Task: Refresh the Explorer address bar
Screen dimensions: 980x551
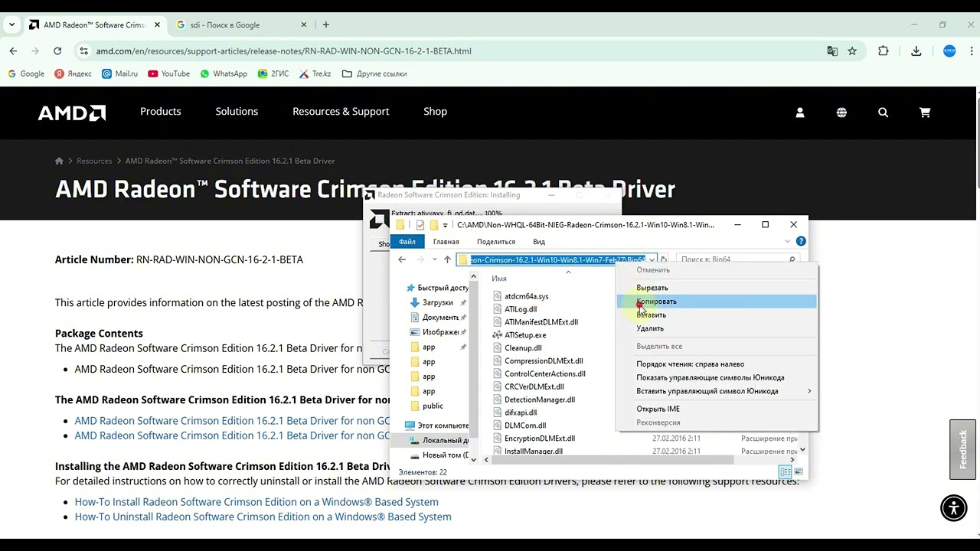Action: pos(663,259)
